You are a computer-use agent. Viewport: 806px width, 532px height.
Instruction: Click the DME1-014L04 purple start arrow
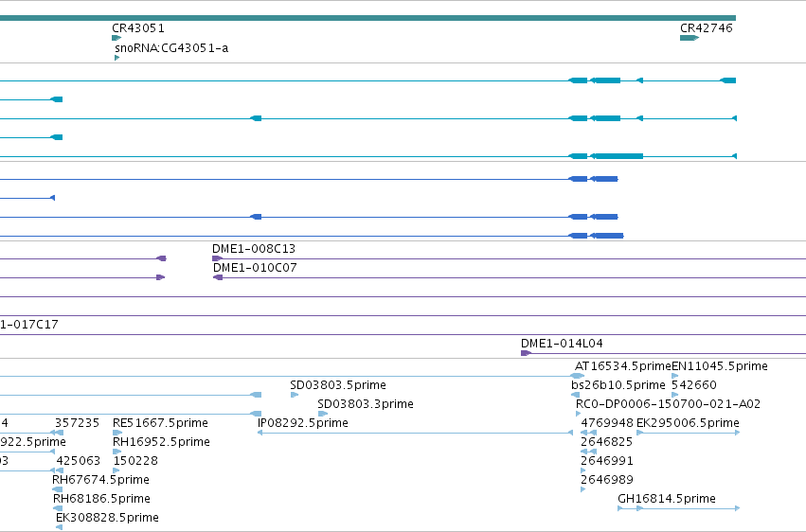click(526, 353)
